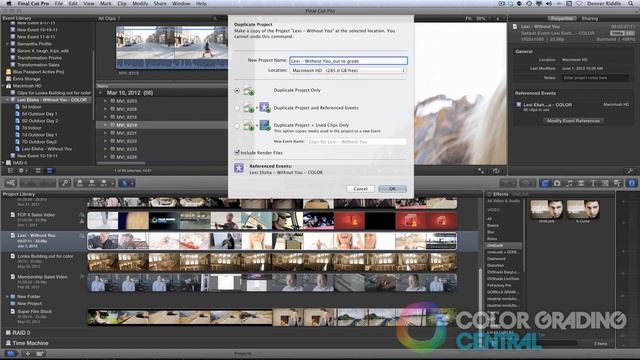Image resolution: width=640 pixels, height=360 pixels.
Task: Expand the MVI_8203 clip row
Action: point(105,101)
